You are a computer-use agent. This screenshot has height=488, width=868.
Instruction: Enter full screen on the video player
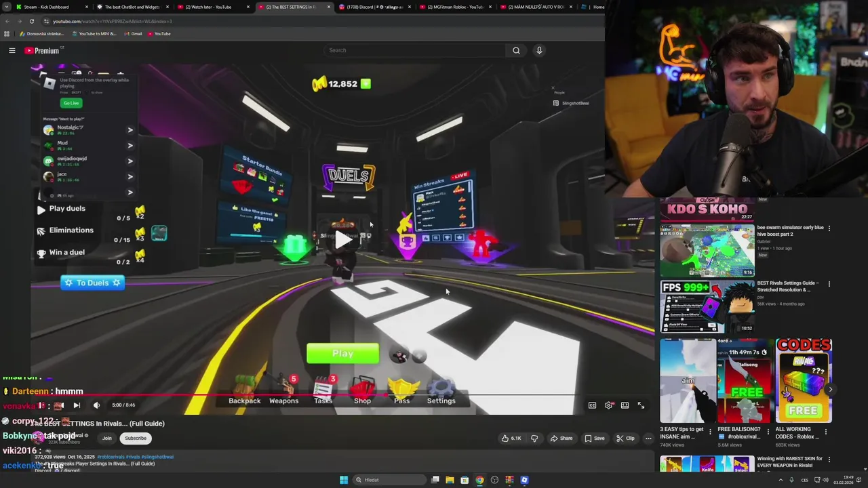point(641,405)
